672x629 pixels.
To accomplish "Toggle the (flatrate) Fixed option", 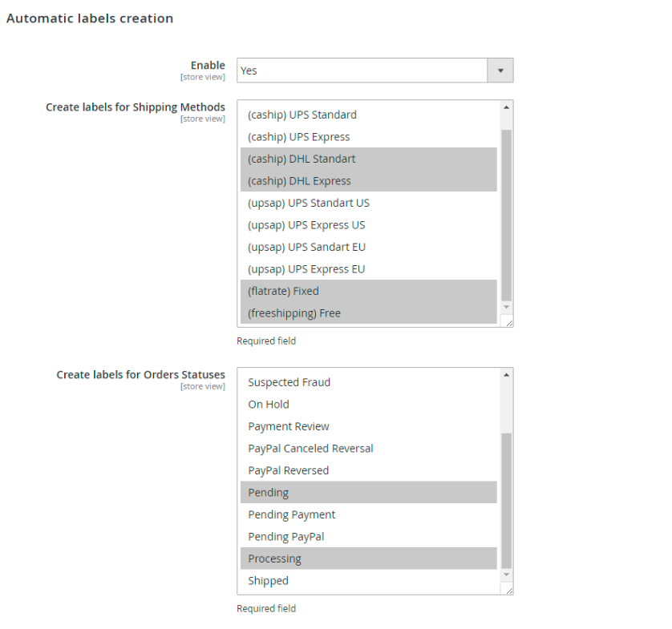I will tap(283, 291).
